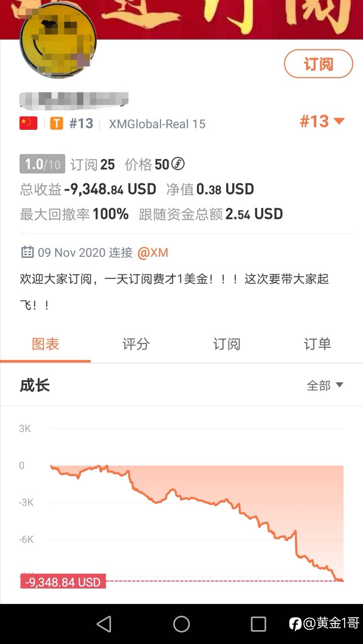Open the pixelated smiley profile avatar

click(x=58, y=40)
